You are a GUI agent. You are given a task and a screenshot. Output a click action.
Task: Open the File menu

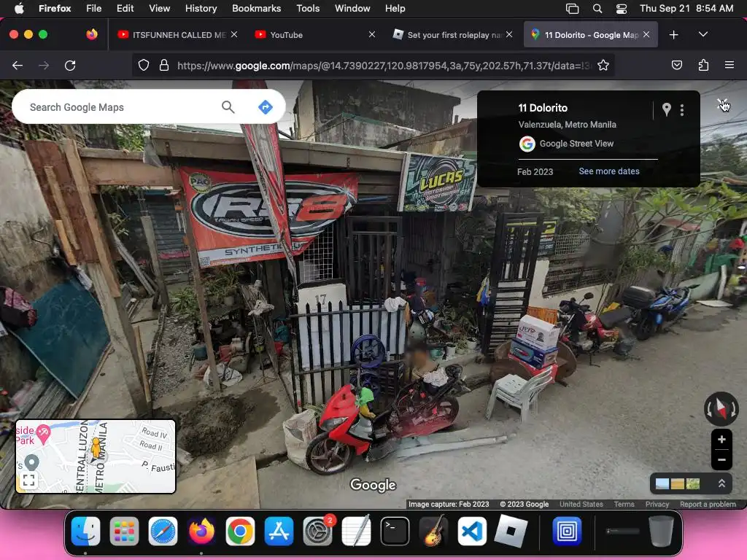point(93,8)
